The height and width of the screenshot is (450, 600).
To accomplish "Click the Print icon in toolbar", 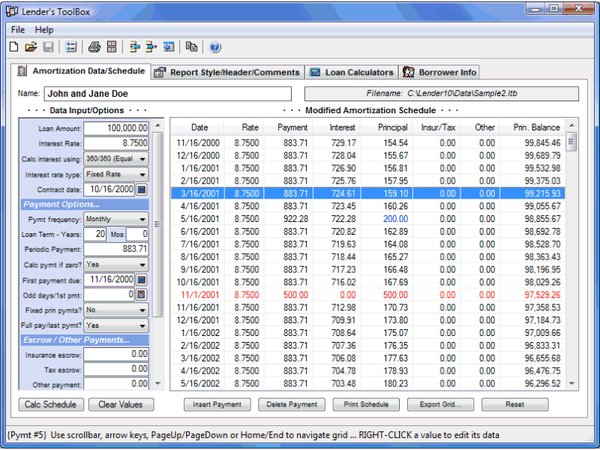I will point(95,47).
